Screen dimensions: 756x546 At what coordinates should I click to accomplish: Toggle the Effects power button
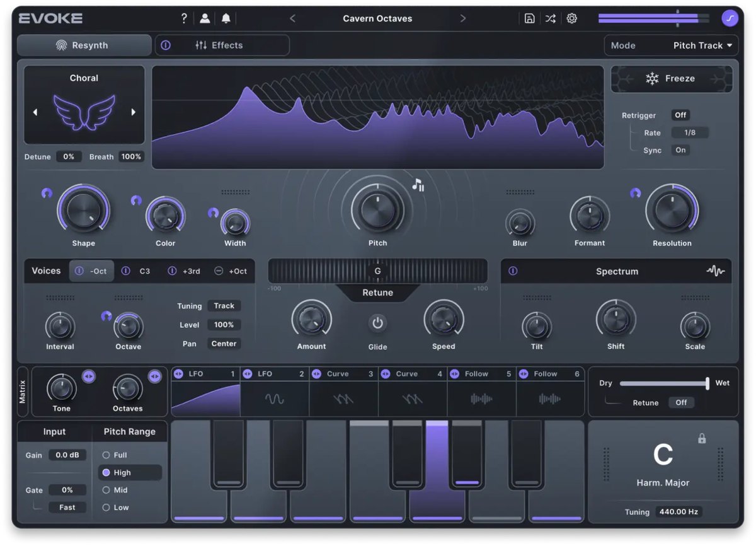[166, 45]
